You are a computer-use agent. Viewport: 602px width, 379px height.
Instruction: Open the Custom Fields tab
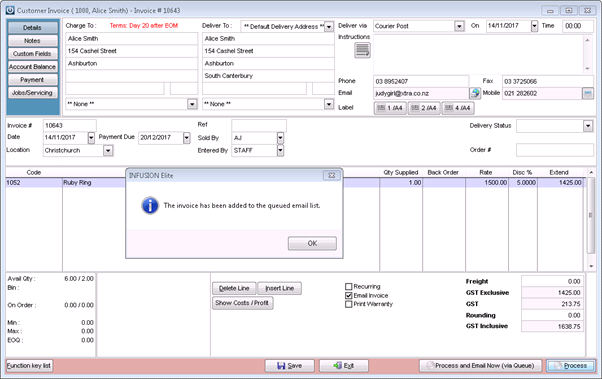33,54
